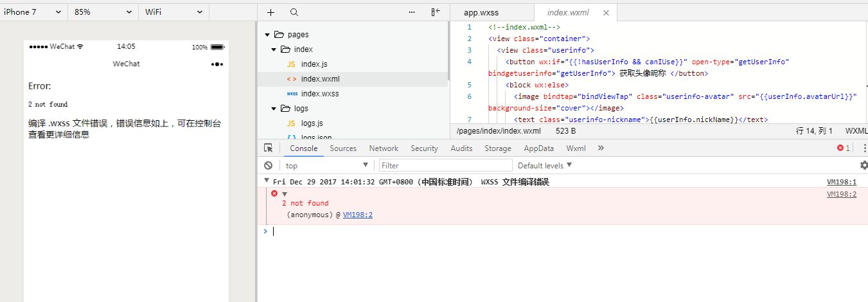This screenshot has height=302, width=868.
Task: Select index.js in the file tree
Action: 314,64
